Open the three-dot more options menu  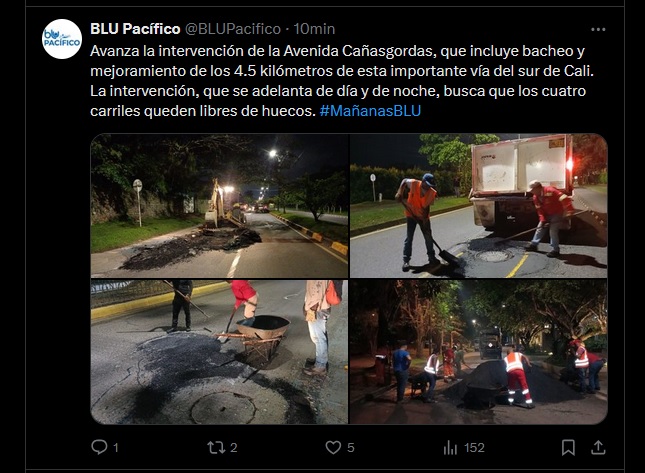pos(598,30)
